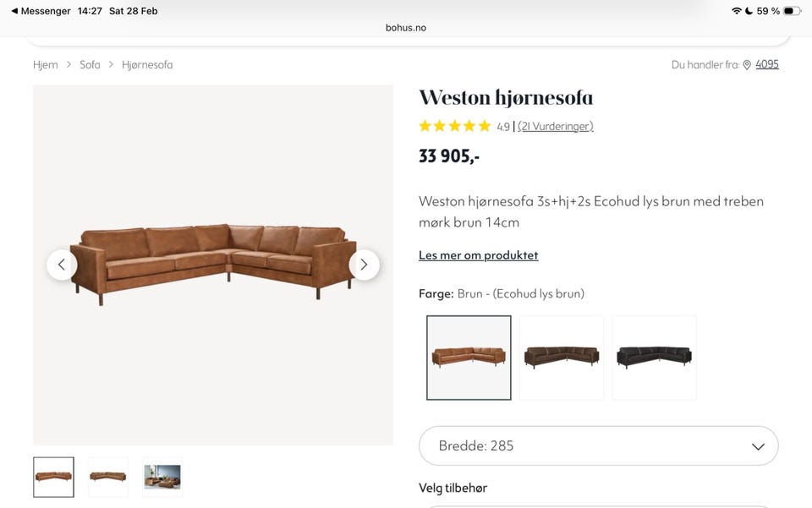Select the light brown Ecohud color swatch
The width and height of the screenshot is (812, 508).
point(469,358)
